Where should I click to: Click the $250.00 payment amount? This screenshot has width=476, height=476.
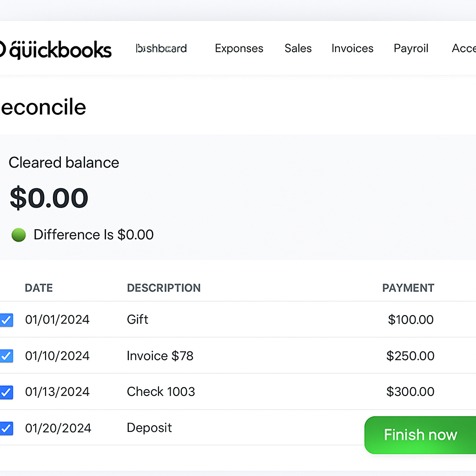(410, 356)
